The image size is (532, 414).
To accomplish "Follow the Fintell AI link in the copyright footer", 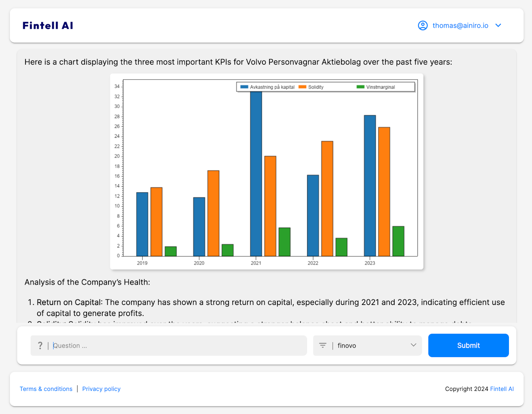I will coord(501,389).
